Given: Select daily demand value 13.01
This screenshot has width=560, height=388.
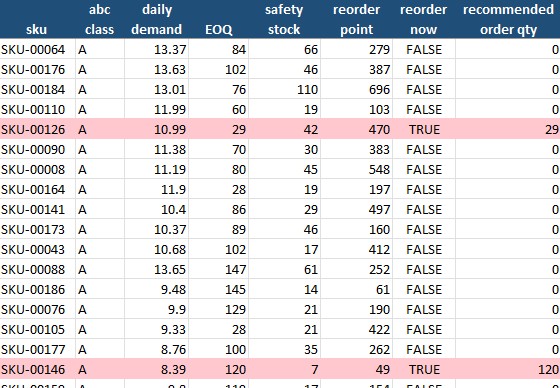Looking at the screenshot, I should tap(156, 89).
